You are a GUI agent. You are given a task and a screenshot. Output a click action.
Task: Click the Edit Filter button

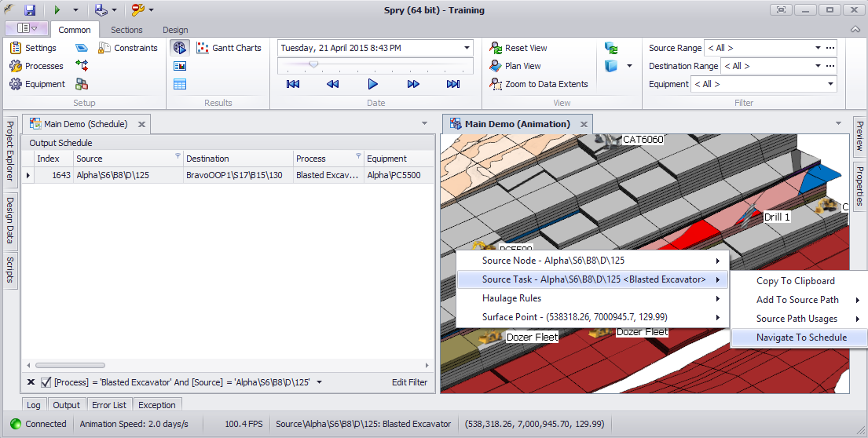pos(409,382)
